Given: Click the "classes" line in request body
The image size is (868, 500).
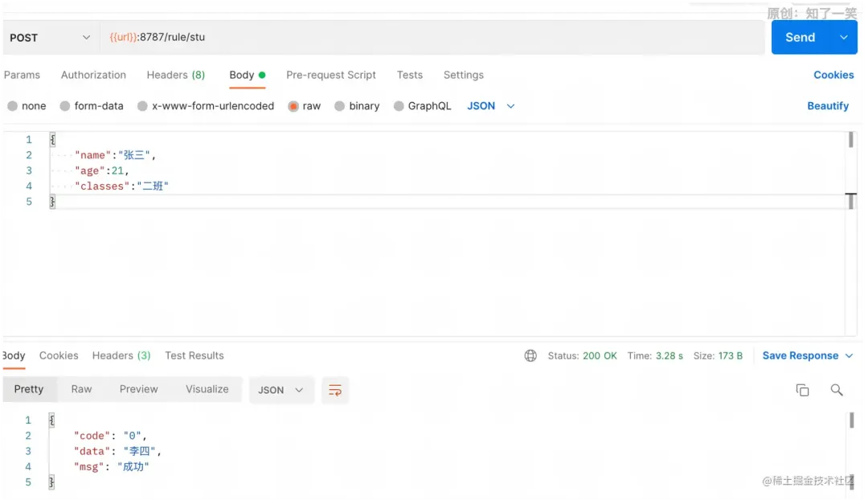Looking at the screenshot, I should [122, 186].
